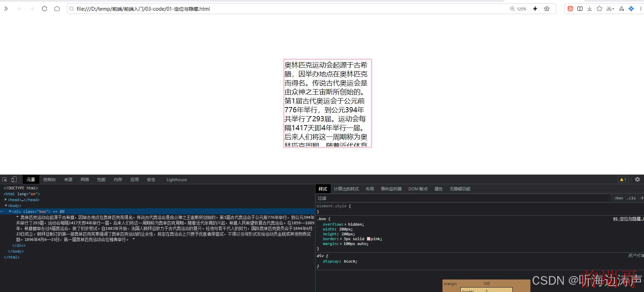
Task: Toggle the .cls class editor
Action: (x=632, y=198)
